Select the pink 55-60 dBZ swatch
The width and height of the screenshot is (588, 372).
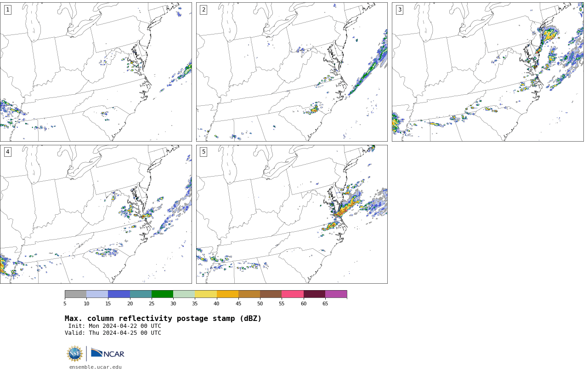[x=293, y=294]
